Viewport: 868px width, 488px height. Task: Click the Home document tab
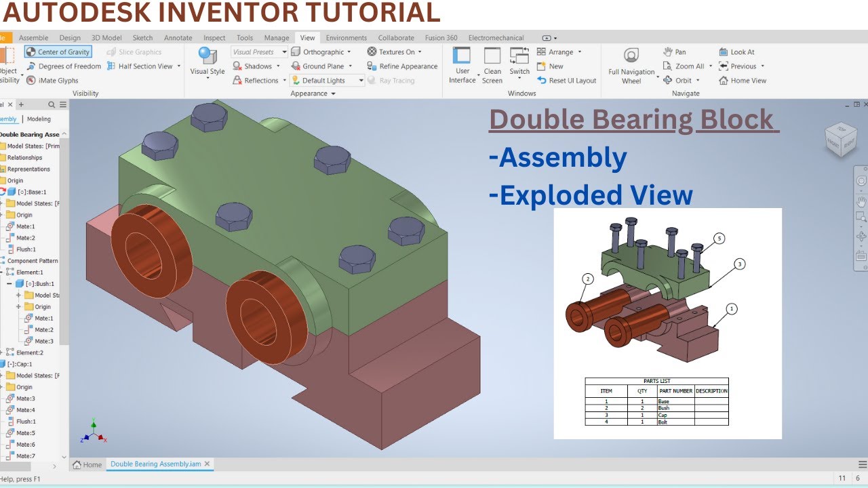click(87, 464)
